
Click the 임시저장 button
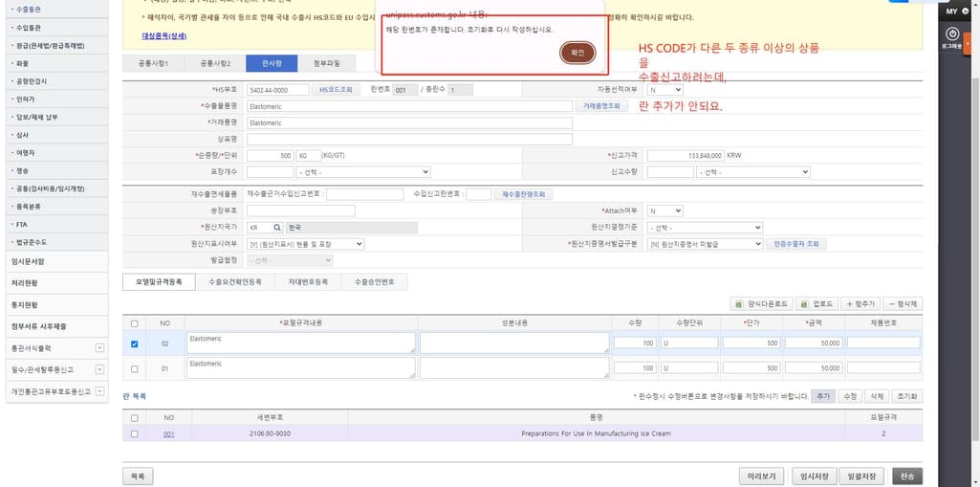814,476
